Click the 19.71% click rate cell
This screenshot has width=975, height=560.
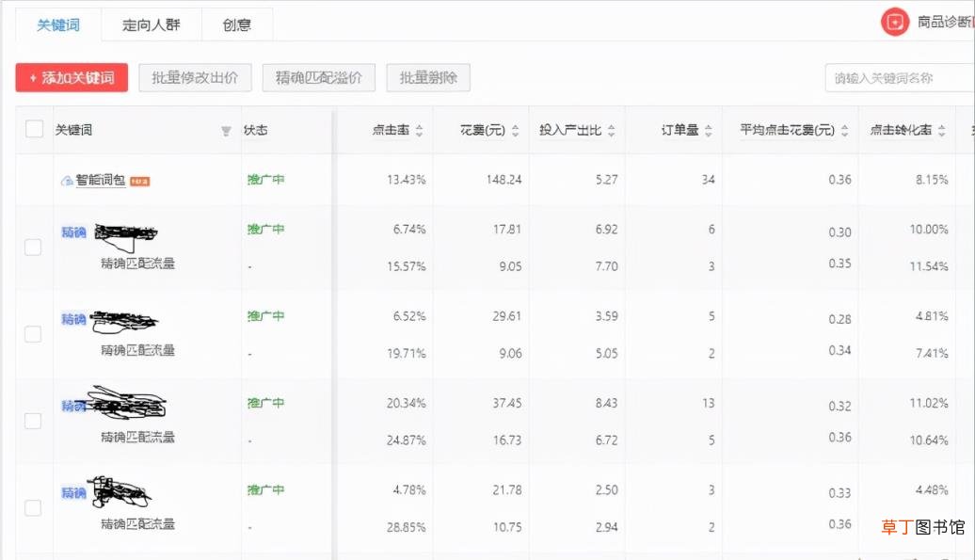[406, 354]
